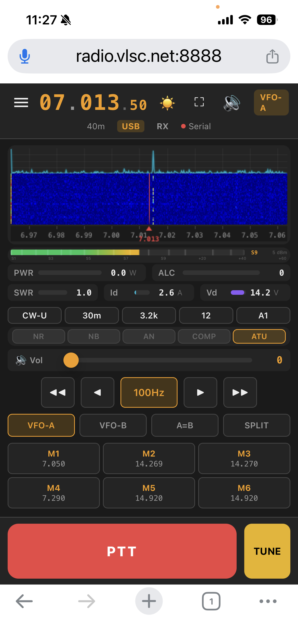
Task: Recall memory M4 7.290
Action: coord(54,493)
